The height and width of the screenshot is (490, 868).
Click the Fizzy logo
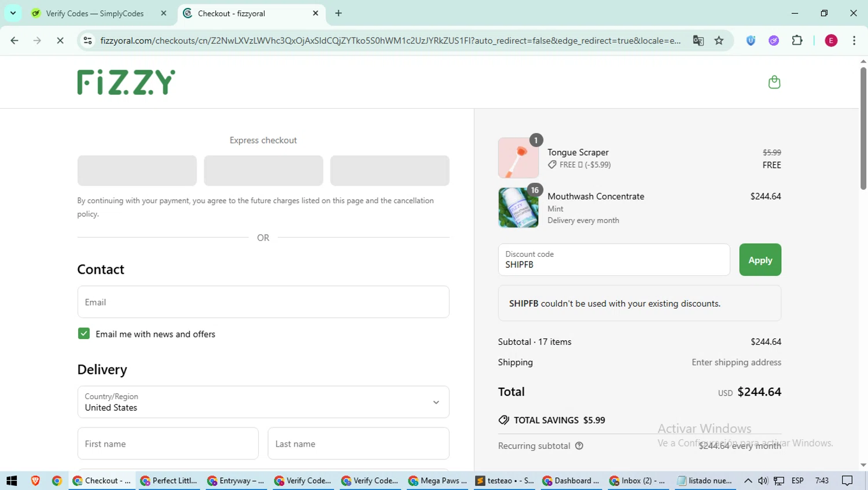coord(126,82)
